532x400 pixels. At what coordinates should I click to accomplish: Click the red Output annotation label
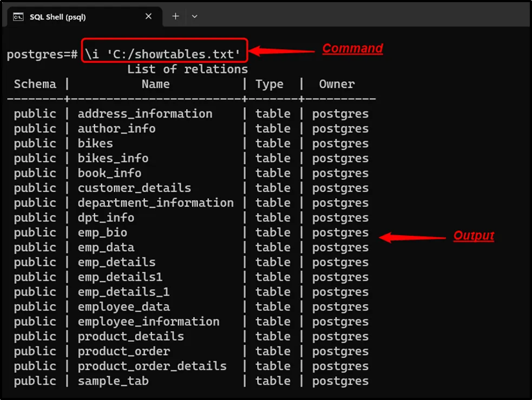[474, 236]
